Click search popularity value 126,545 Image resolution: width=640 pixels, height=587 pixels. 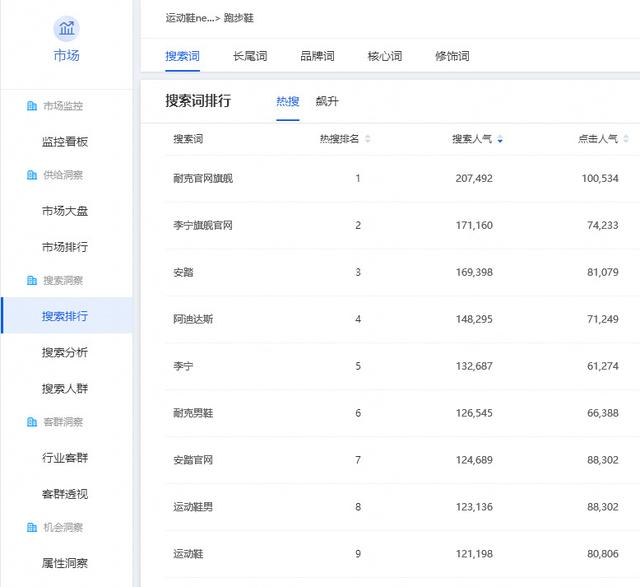point(474,413)
